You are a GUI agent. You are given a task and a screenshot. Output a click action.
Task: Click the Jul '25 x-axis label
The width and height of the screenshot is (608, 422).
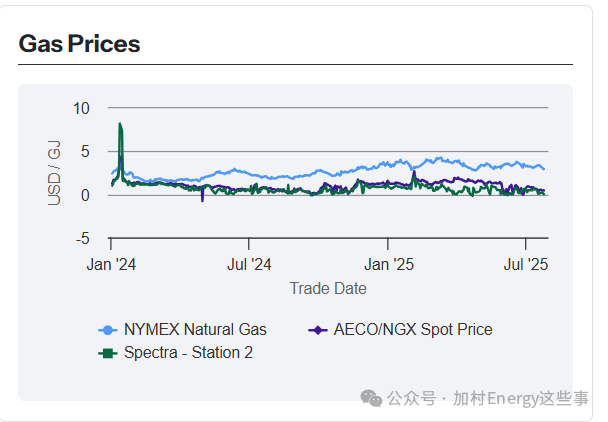click(x=526, y=265)
